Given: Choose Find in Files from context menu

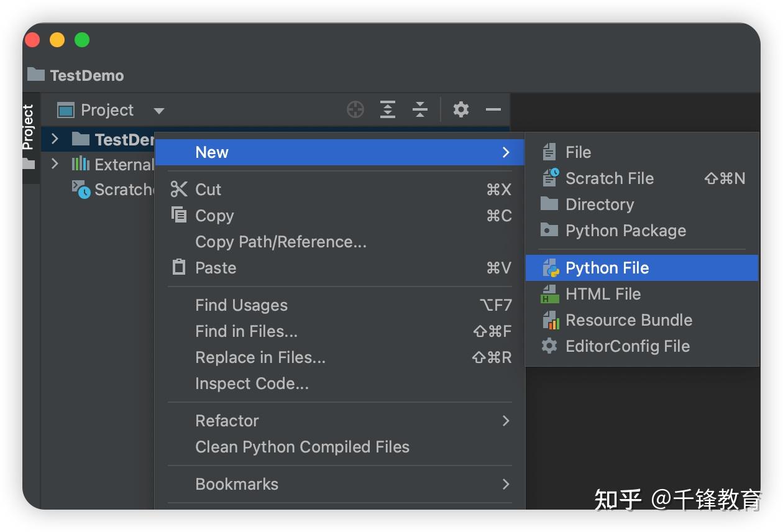Looking at the screenshot, I should pyautogui.click(x=246, y=331).
